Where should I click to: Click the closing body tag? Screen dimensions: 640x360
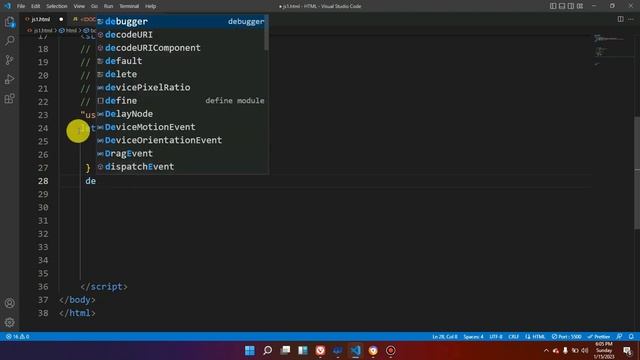[77, 300]
